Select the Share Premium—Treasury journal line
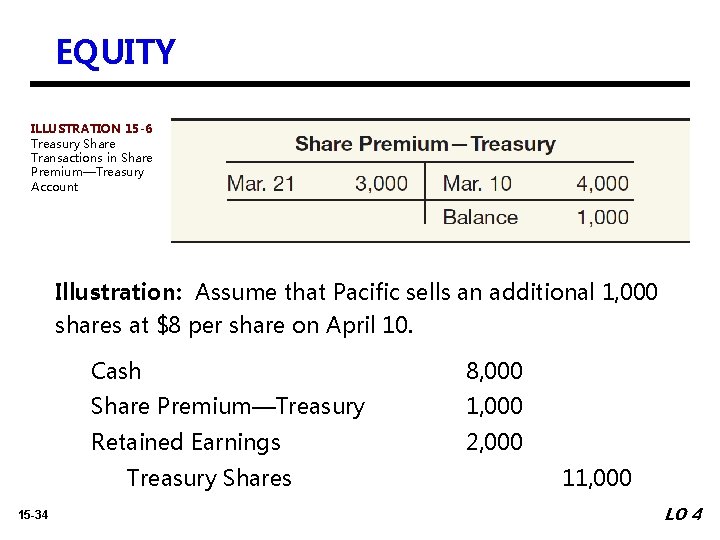The image size is (720, 540). coord(228,407)
